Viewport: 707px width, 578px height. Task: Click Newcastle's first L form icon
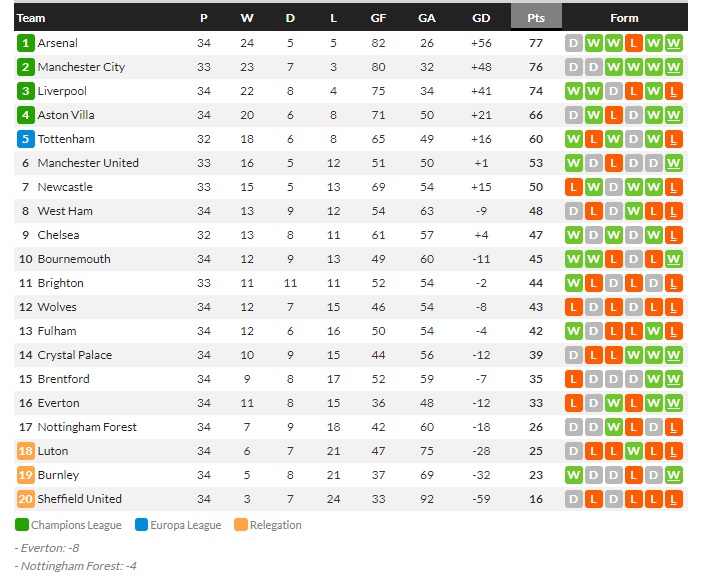click(x=573, y=187)
